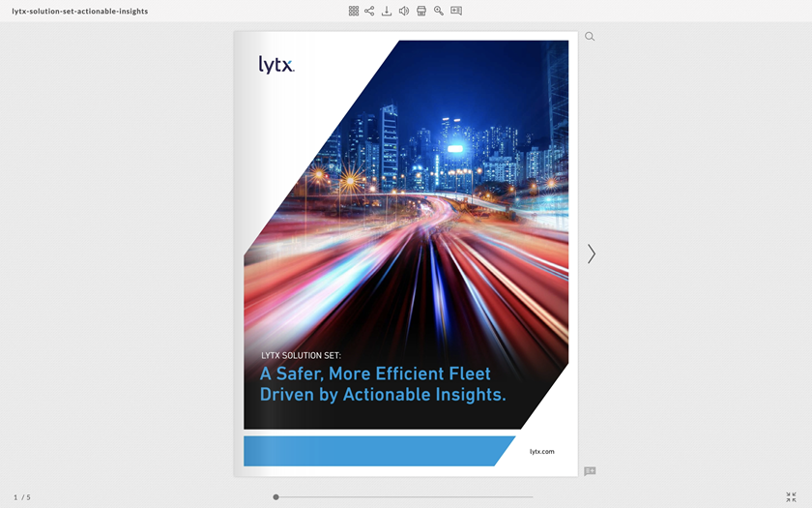
Task: Click the 'LYTX SOLUTION SET:' subtitle text
Action: pos(301,355)
